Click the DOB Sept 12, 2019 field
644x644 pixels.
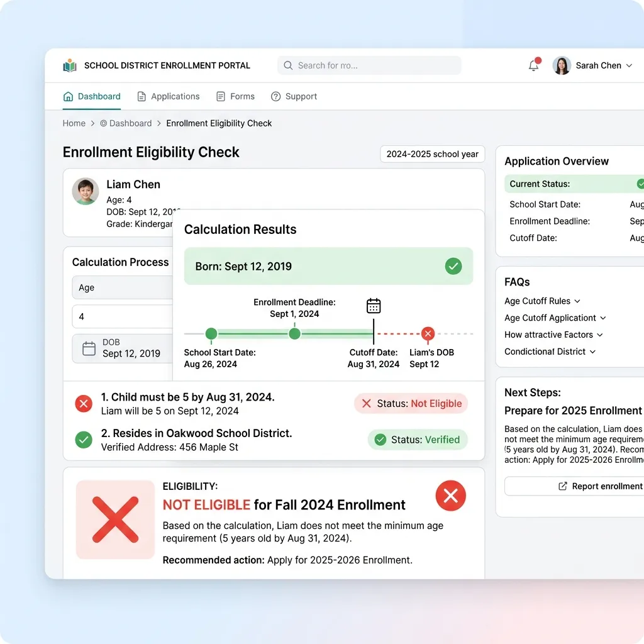(123, 348)
